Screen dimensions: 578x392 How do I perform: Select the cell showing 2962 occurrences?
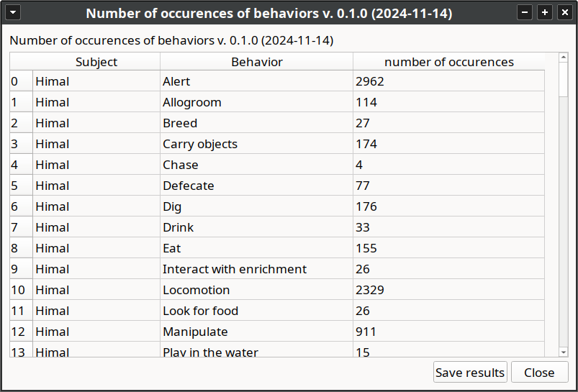(x=448, y=81)
